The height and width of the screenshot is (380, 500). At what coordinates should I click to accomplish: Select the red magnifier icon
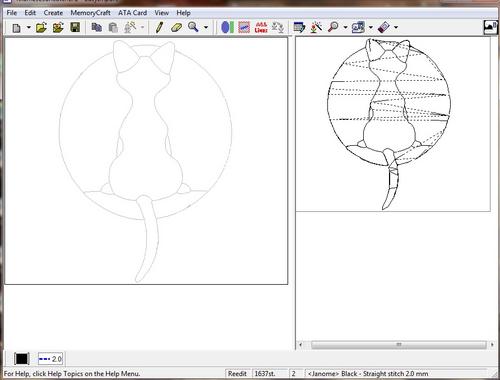tap(333, 27)
